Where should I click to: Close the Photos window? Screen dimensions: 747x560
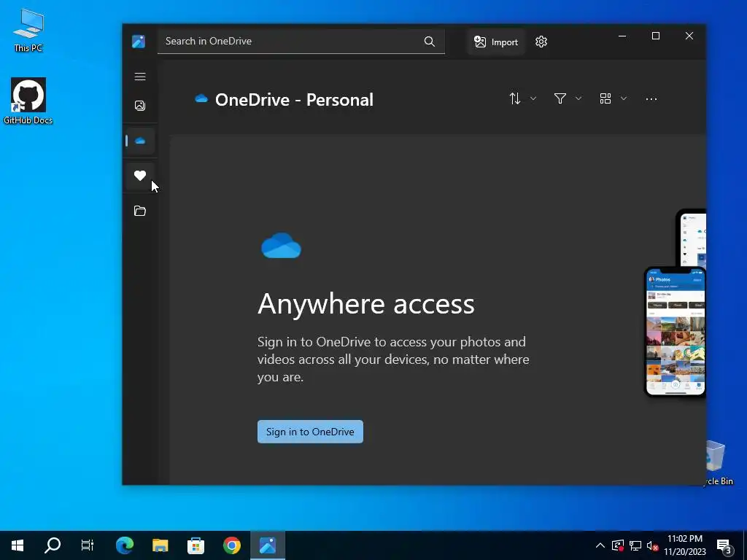pos(689,36)
